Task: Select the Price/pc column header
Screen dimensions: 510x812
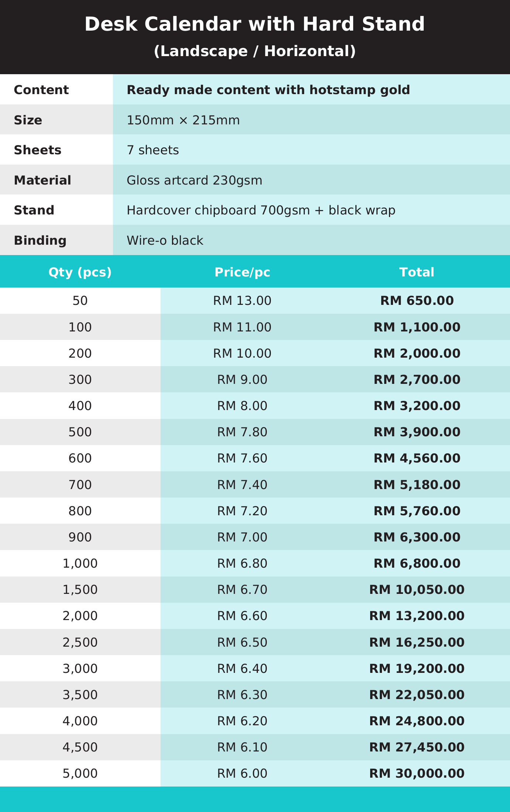Action: [242, 272]
